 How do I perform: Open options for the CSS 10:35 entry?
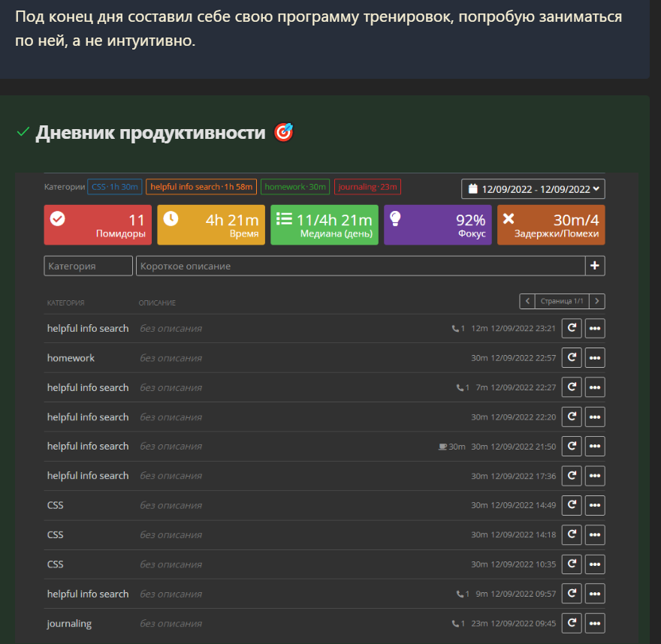point(595,564)
